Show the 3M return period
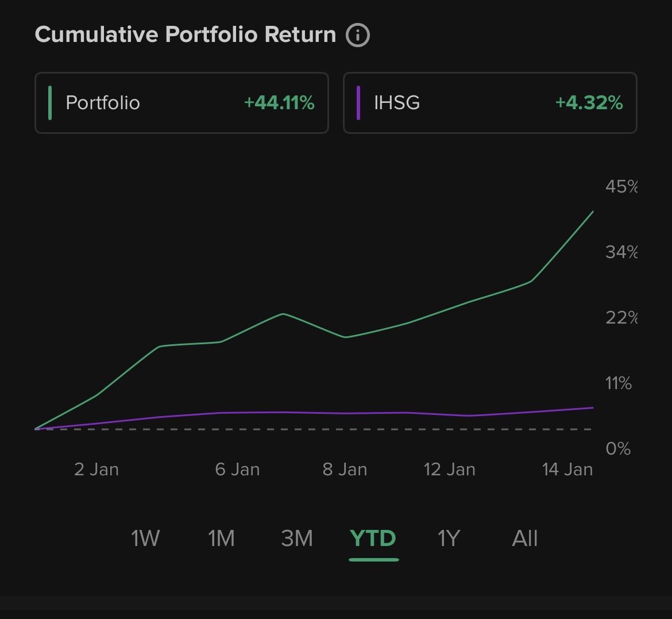672x619 pixels. [x=297, y=539]
